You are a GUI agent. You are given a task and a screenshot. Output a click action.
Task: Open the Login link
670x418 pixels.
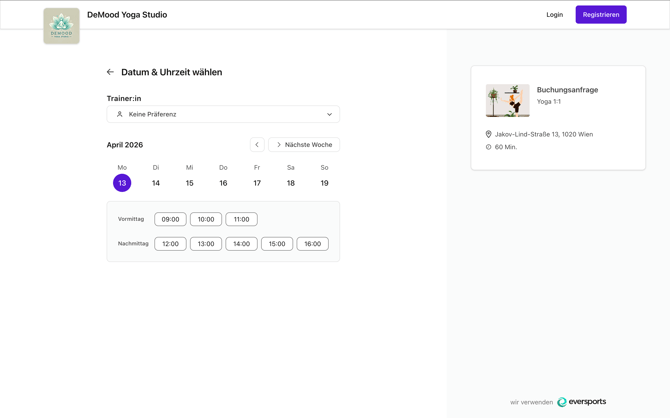pos(555,15)
